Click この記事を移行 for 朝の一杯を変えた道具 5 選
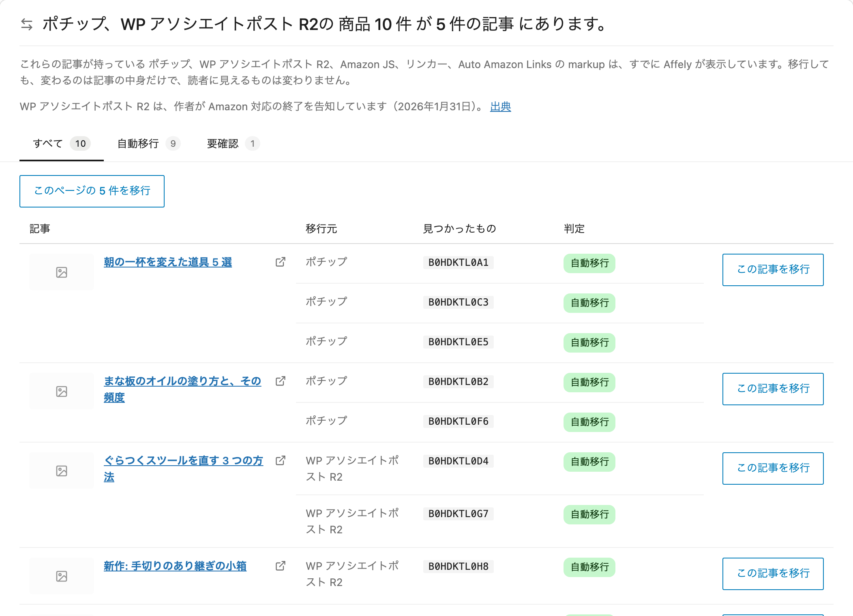Image resolution: width=853 pixels, height=616 pixels. coord(773,270)
